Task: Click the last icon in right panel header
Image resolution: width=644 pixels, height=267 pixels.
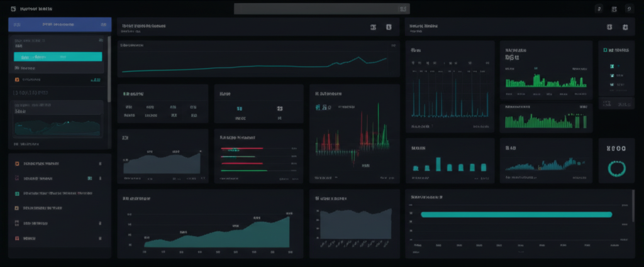Action: pos(625,27)
